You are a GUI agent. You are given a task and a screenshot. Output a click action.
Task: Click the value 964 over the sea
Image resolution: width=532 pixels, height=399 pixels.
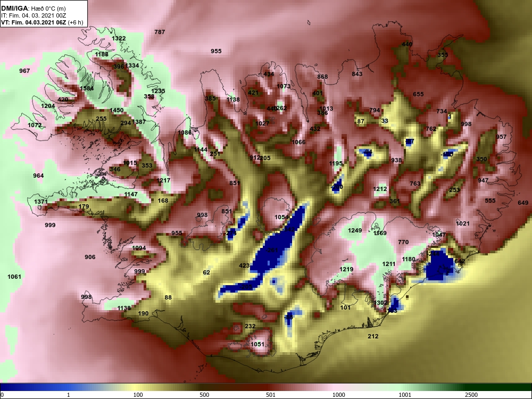pyautogui.click(x=38, y=176)
